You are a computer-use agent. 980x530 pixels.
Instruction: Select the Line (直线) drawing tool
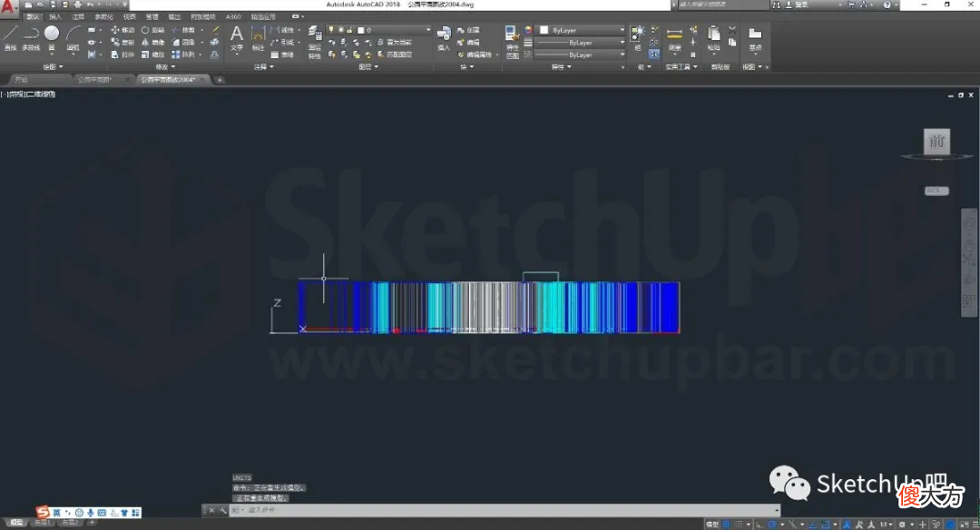click(11, 37)
